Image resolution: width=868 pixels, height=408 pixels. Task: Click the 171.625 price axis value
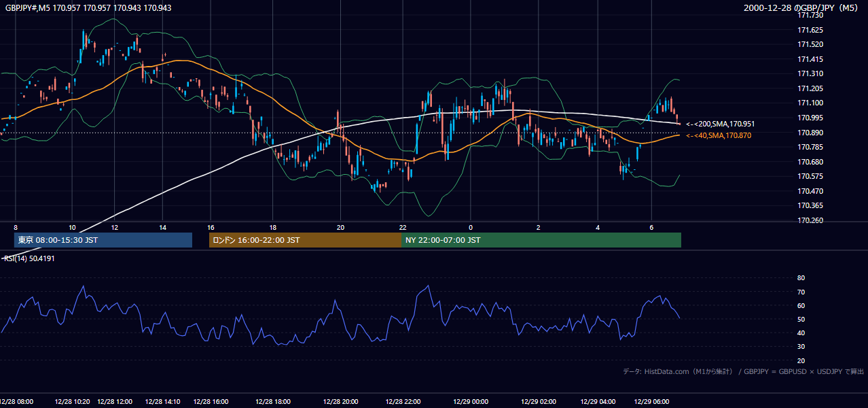pos(810,30)
